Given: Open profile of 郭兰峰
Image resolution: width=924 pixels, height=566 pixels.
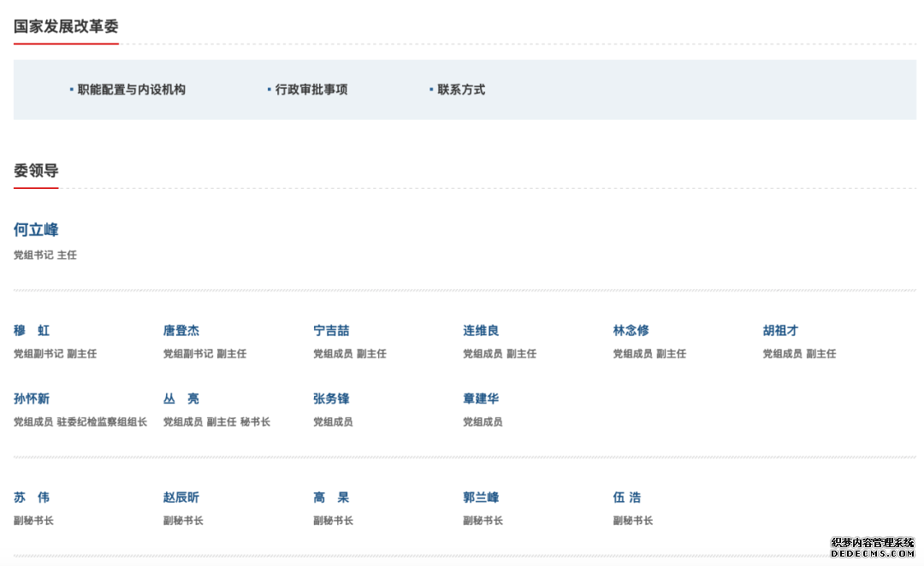Looking at the screenshot, I should tap(481, 498).
